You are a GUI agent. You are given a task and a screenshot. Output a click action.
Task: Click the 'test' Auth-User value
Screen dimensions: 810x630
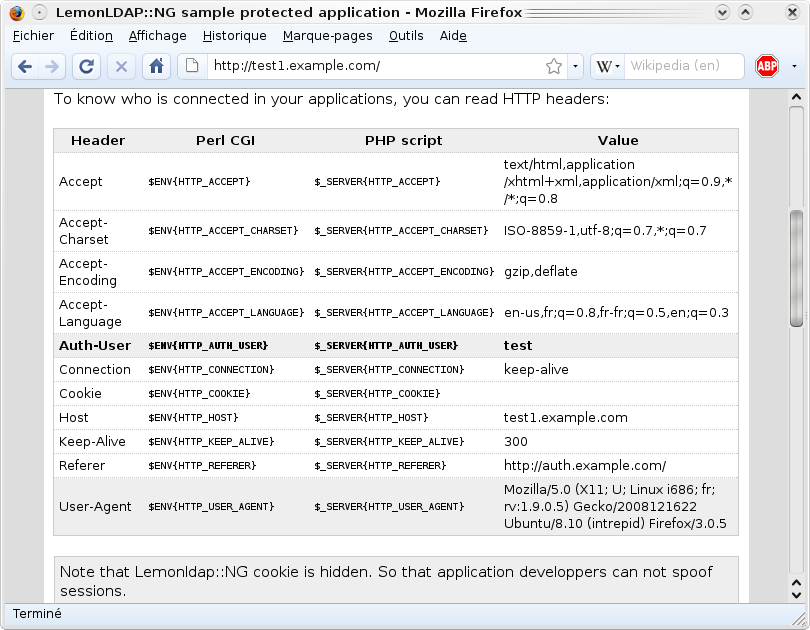(x=518, y=345)
